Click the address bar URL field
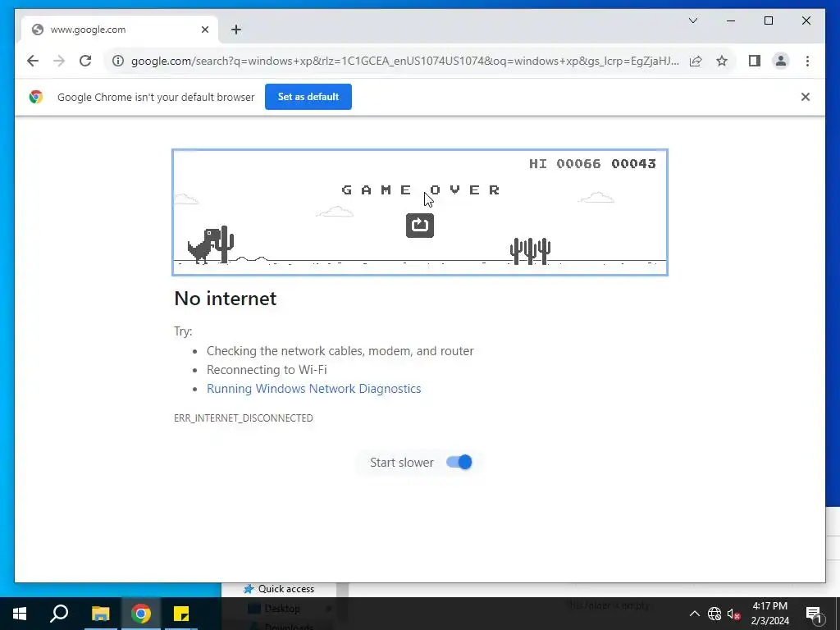Viewport: 840px width, 630px height. point(404,61)
